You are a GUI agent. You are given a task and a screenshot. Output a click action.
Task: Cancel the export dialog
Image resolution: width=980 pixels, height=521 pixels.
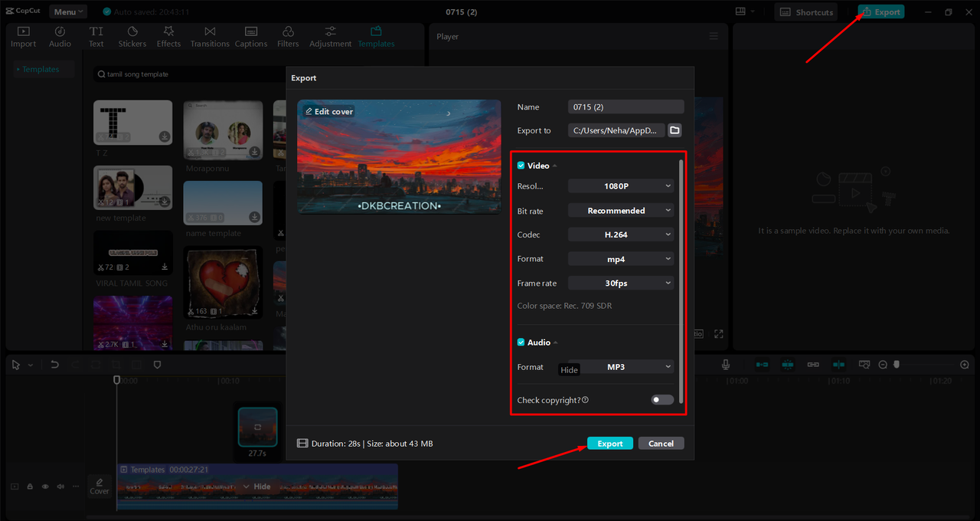tap(661, 444)
